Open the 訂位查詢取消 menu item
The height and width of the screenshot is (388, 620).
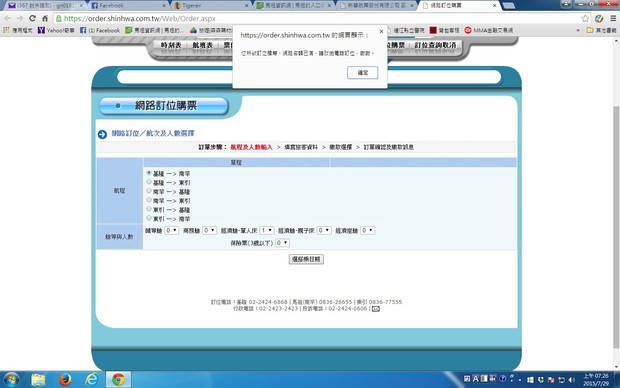tap(435, 45)
